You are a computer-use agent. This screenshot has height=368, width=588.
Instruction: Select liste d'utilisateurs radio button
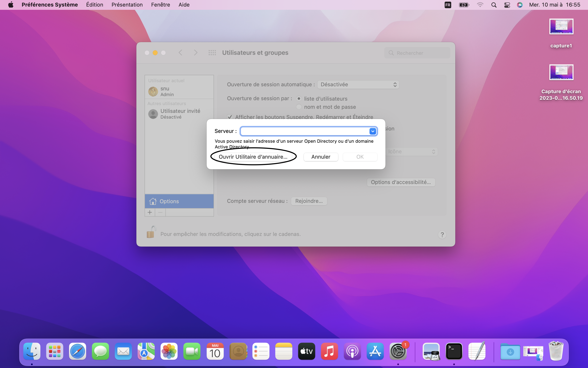pyautogui.click(x=299, y=99)
